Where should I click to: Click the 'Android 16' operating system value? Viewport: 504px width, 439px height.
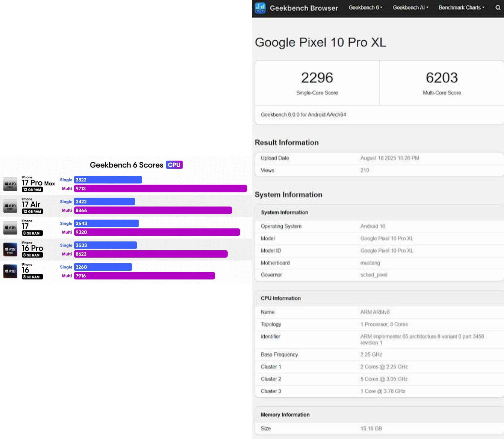coord(373,226)
